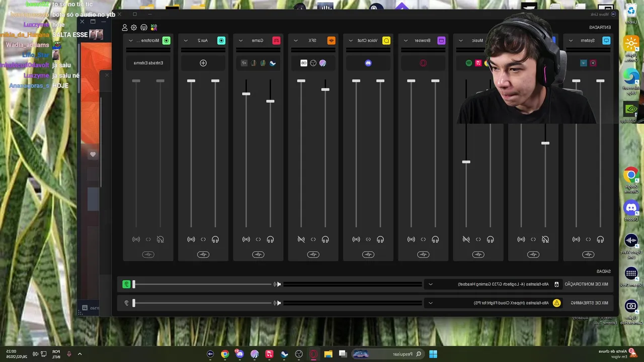Unmute stream output on Music channel
Screen dimensions: 644x362
tap(466, 240)
